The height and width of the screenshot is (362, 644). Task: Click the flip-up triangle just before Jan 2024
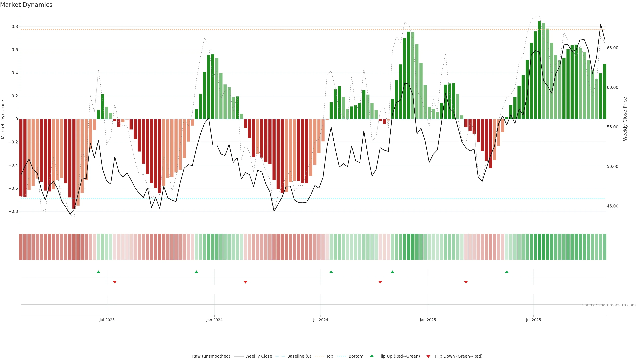[x=196, y=272]
